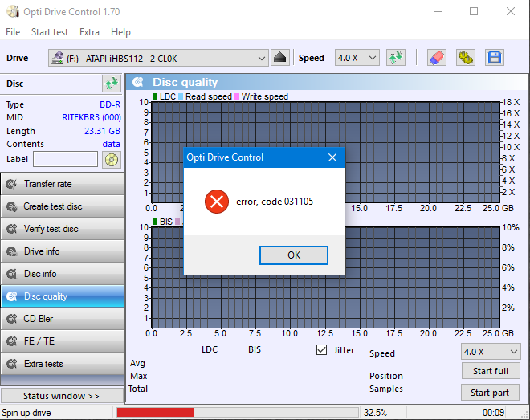Click the green LDC legend swatch

pos(155,96)
